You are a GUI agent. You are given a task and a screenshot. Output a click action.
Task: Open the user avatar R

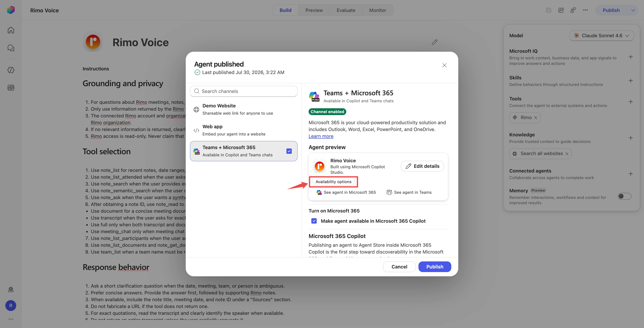pyautogui.click(x=11, y=305)
